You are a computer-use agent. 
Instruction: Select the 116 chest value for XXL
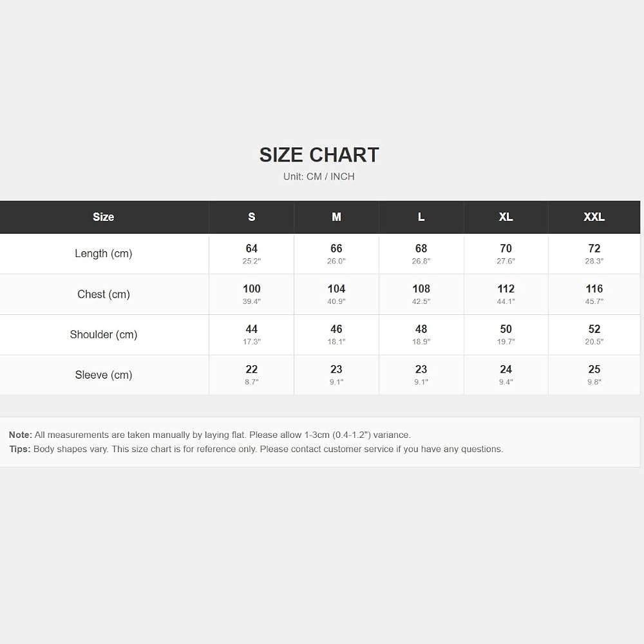click(x=594, y=289)
